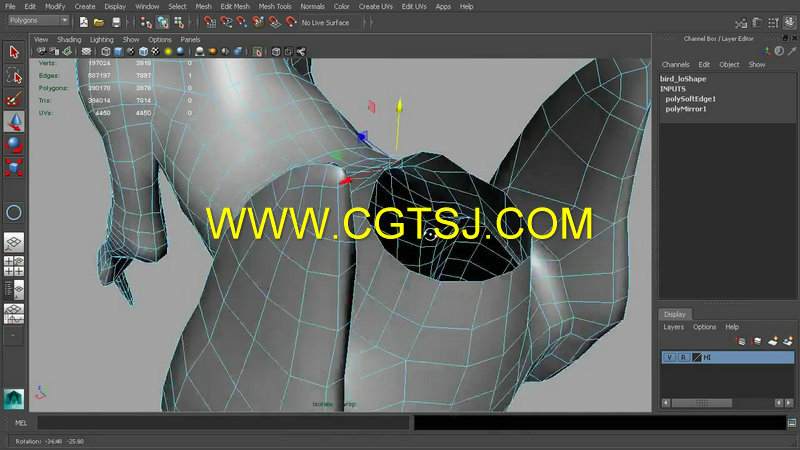
Task: Create layer and assign selected objects
Action: (788, 341)
